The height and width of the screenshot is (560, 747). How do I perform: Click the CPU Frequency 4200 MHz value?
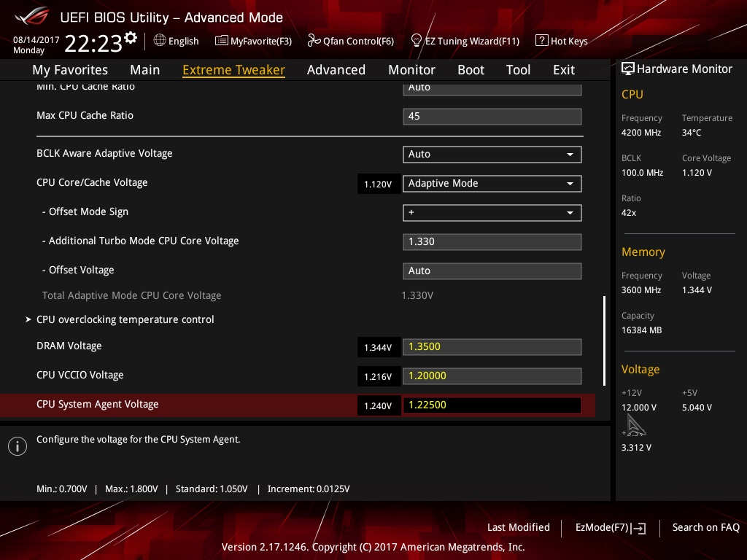[640, 133]
